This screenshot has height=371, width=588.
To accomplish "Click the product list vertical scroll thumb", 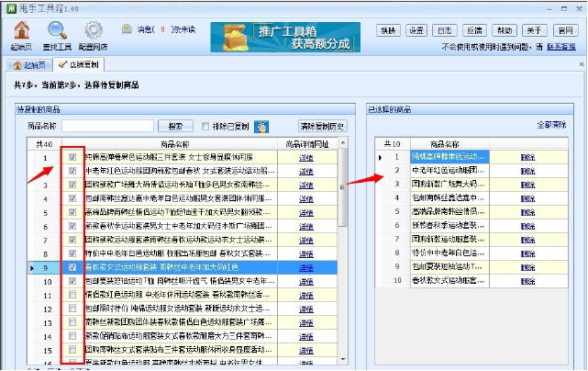I will coord(343,187).
